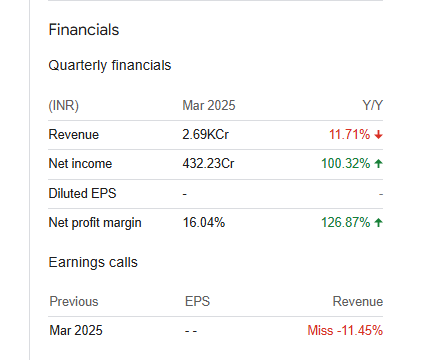Select the Mar 2025 earnings call row
Image resolution: width=444 pixels, height=360 pixels.
click(x=215, y=331)
